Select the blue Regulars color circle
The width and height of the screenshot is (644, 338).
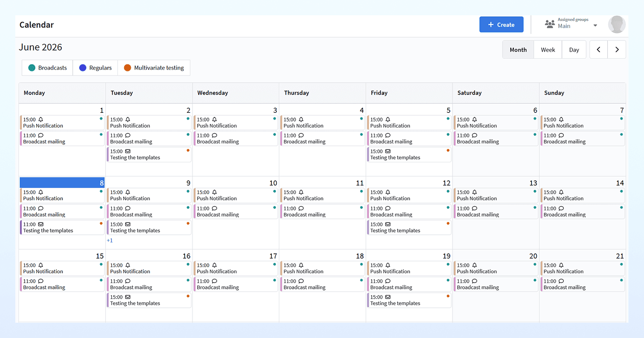(83, 68)
